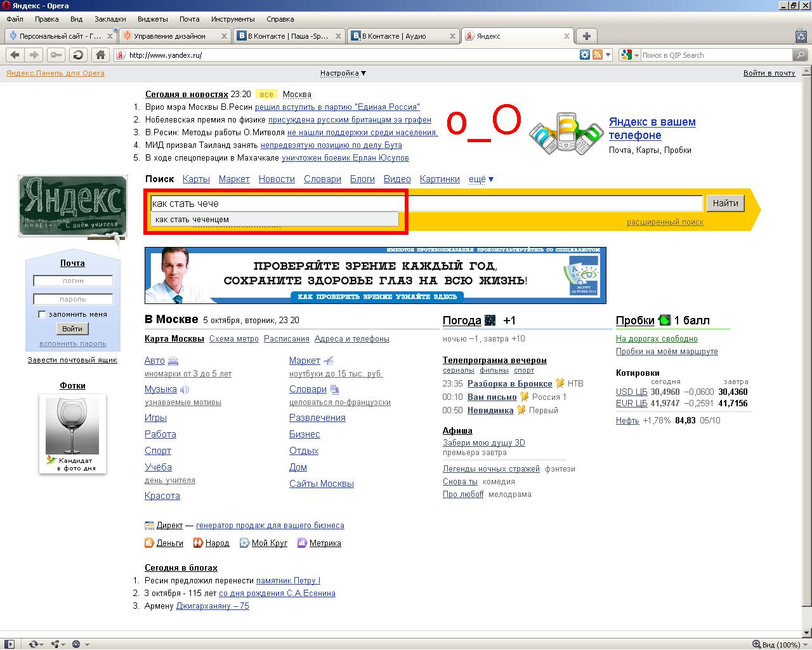The height and width of the screenshot is (650, 812).
Task: Switch to the 'В Контакте | Аудио' tab
Action: point(403,36)
